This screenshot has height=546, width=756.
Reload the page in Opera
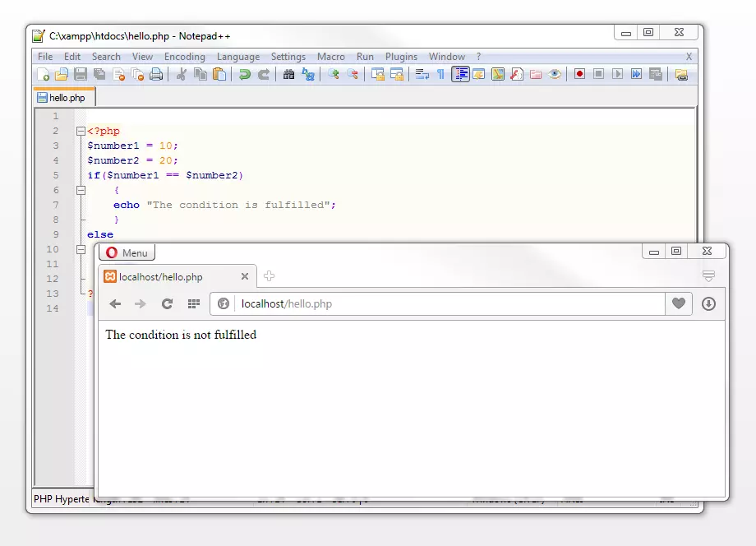(167, 303)
